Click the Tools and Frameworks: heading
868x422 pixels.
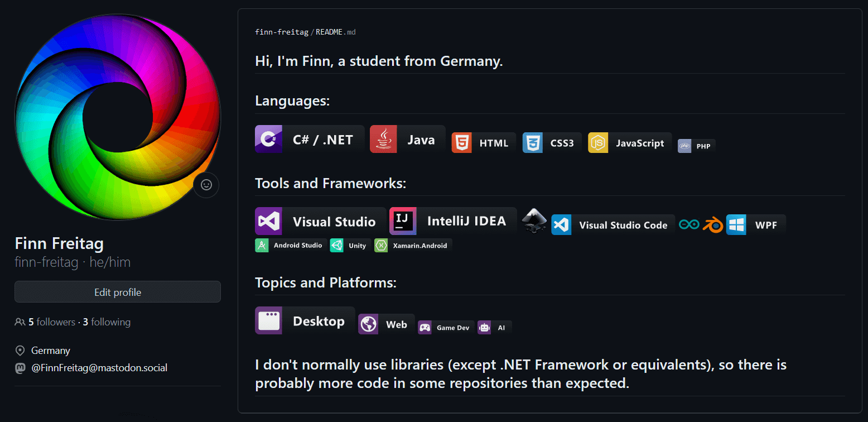[331, 183]
